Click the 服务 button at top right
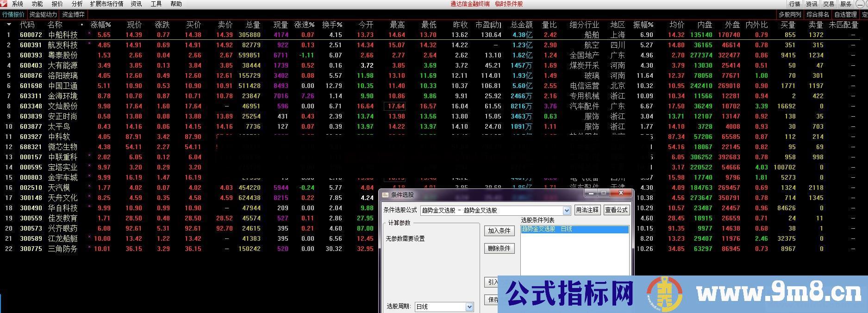The height and width of the screenshot is (313, 868). 846,4
